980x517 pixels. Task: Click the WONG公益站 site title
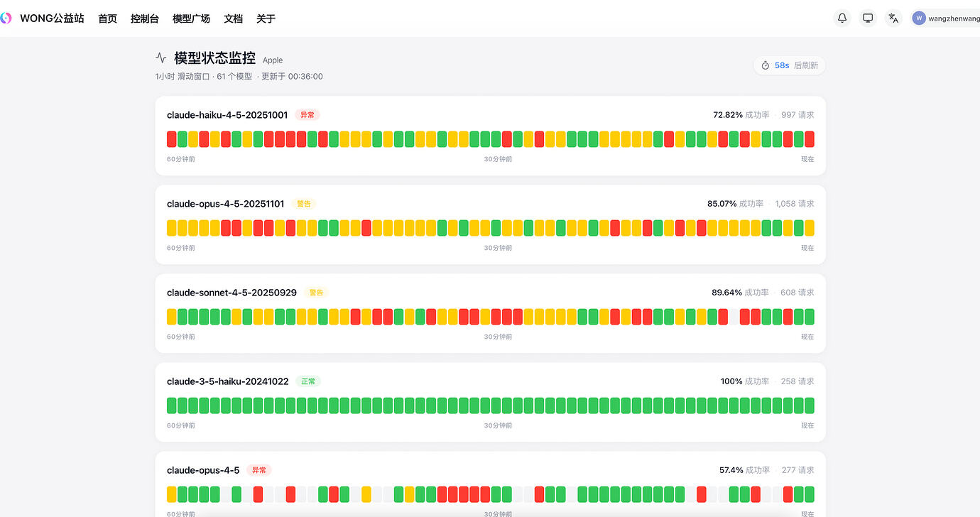(52, 18)
